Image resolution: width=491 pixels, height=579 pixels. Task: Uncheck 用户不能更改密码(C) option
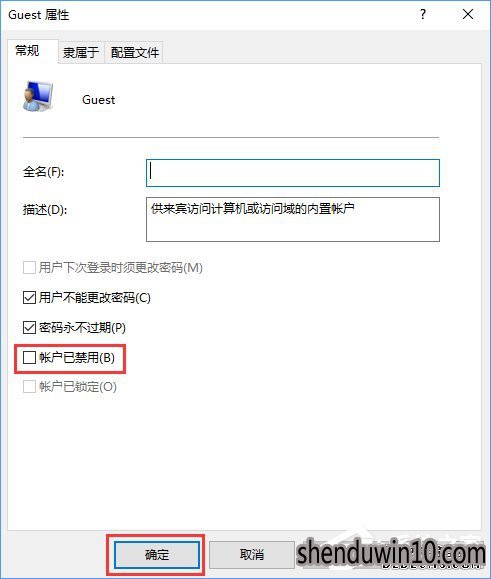[29, 297]
